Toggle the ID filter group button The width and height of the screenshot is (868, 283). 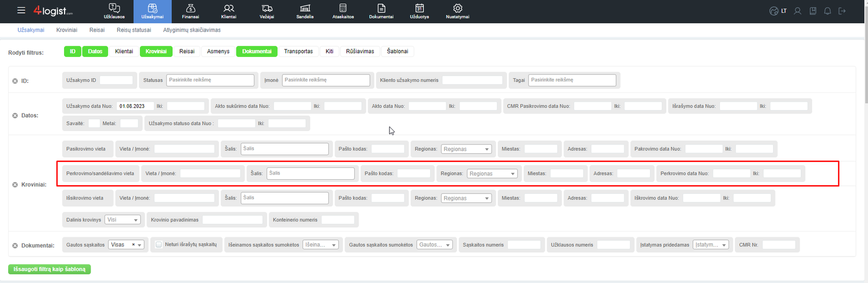click(x=73, y=51)
